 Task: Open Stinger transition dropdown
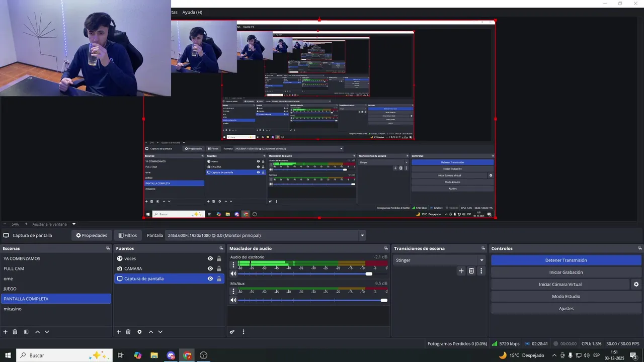click(x=439, y=260)
